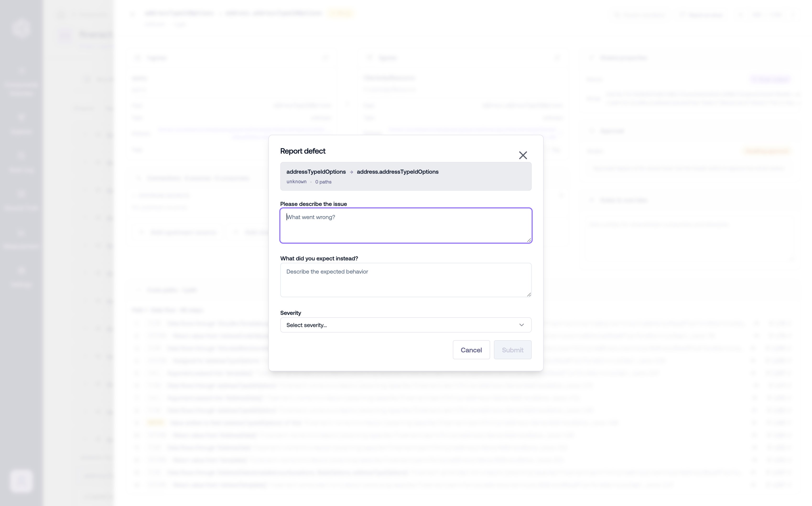This screenshot has height=506, width=812.
Task: Click the 'What went wrong?' text area
Action: [406, 225]
